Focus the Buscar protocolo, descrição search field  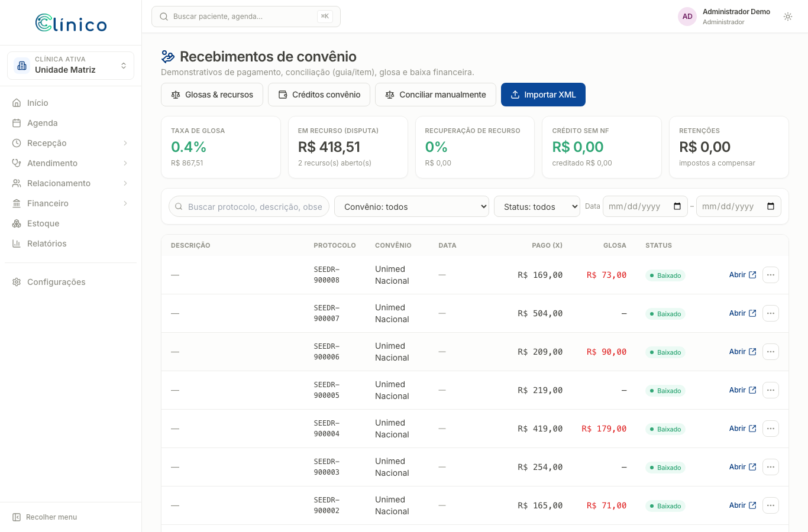249,206
